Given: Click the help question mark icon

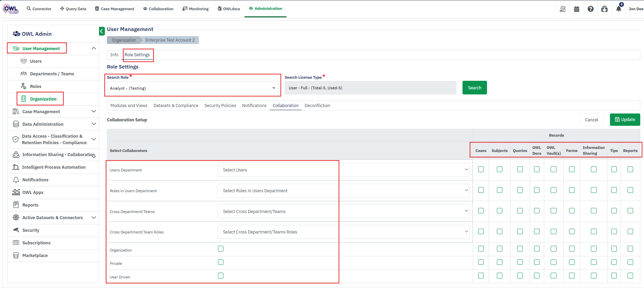Looking at the screenshot, I should pyautogui.click(x=591, y=9).
